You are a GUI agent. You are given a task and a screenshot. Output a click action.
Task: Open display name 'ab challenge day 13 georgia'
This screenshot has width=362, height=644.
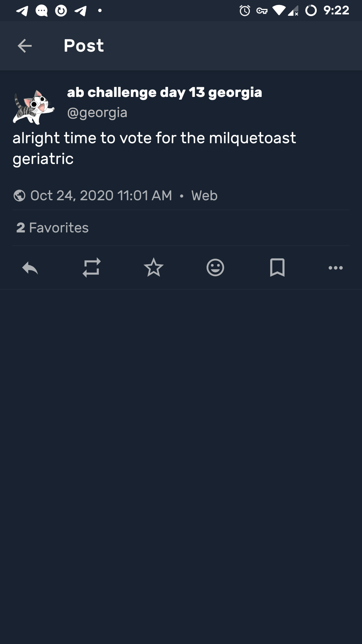pyautogui.click(x=164, y=92)
